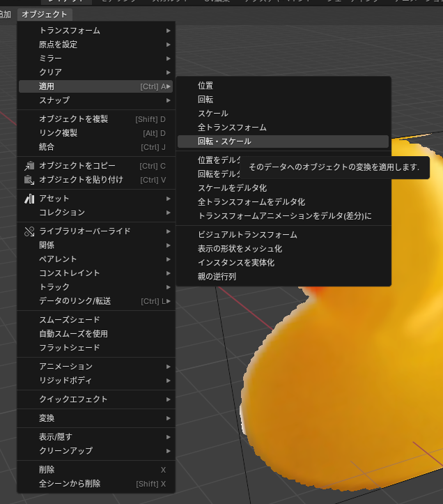The width and height of the screenshot is (443, 504).
Task: Click the オブジェクトを貼り付け paste icon
Action: [29, 180]
